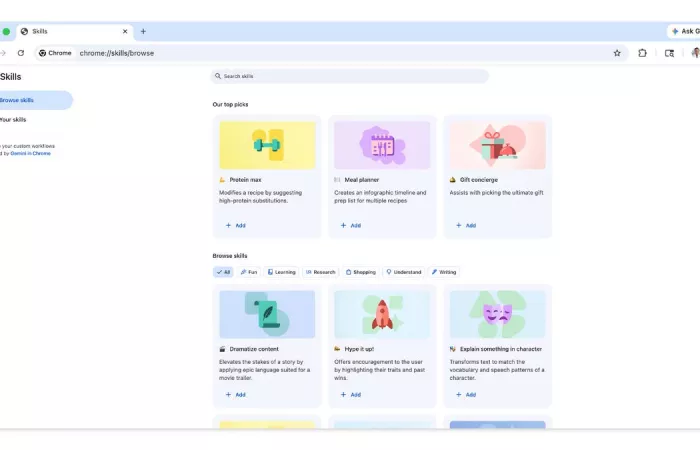
Task: Show only Writing skills
Action: tap(444, 272)
